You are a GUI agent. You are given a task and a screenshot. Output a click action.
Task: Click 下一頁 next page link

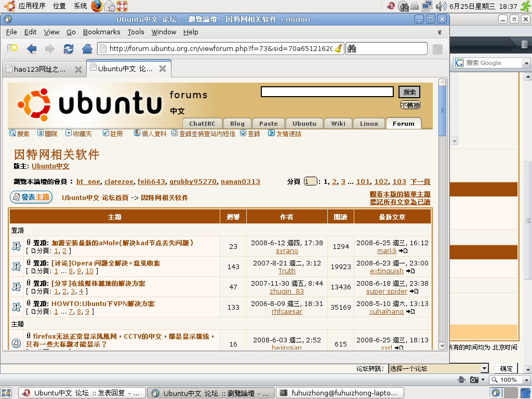point(420,182)
